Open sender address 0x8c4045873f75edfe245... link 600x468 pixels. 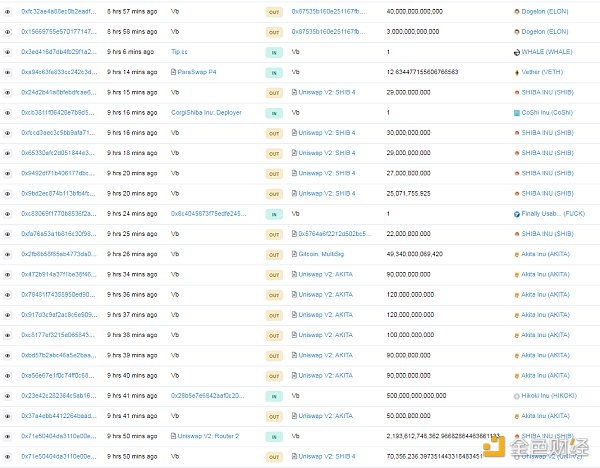(x=209, y=214)
